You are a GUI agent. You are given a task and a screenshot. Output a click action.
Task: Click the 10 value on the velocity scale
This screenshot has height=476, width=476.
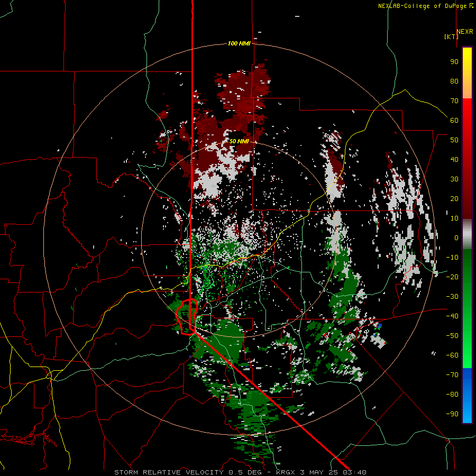(x=454, y=218)
